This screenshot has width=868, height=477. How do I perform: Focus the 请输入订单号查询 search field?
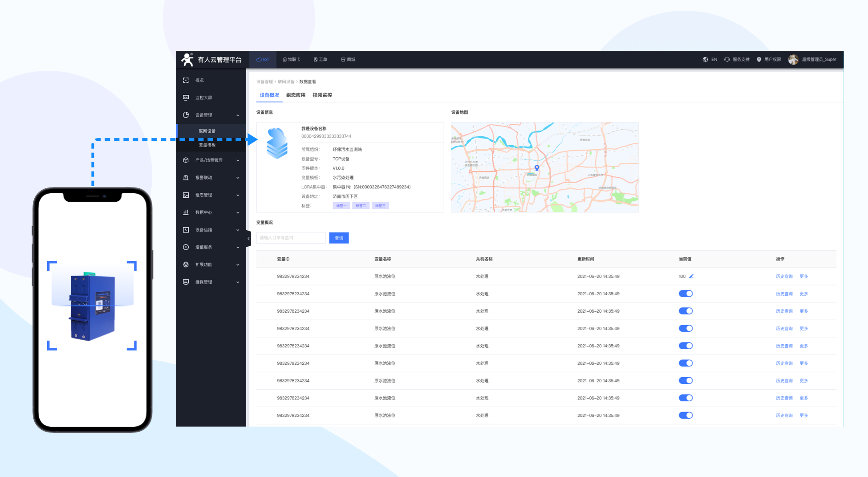pos(291,238)
